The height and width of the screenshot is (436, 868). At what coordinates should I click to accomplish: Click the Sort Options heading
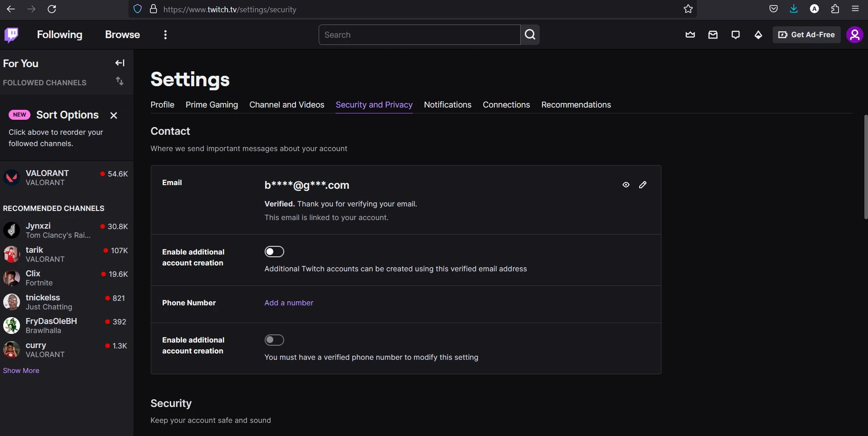tap(68, 115)
